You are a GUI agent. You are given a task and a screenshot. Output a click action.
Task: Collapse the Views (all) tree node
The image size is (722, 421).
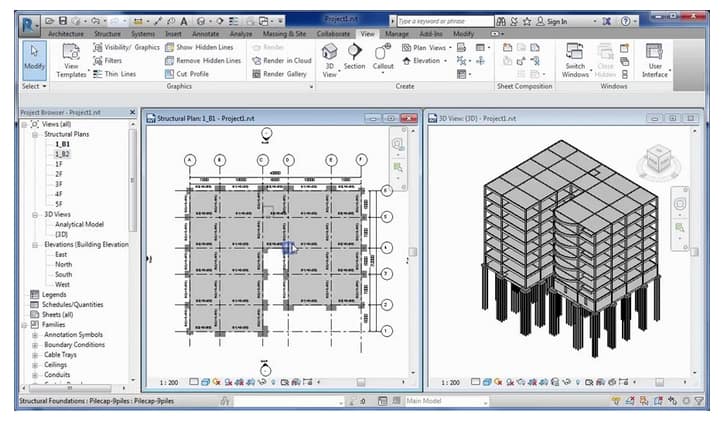tap(24, 124)
